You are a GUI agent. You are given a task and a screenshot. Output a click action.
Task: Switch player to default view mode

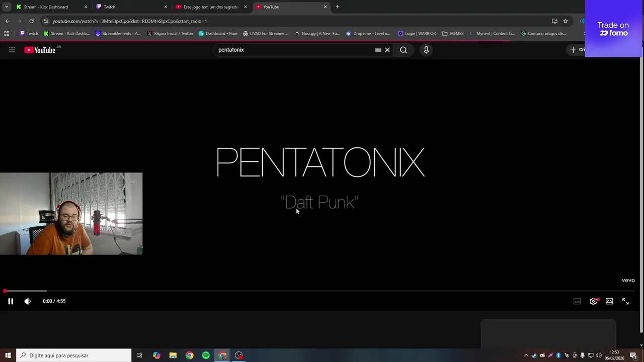(609, 301)
